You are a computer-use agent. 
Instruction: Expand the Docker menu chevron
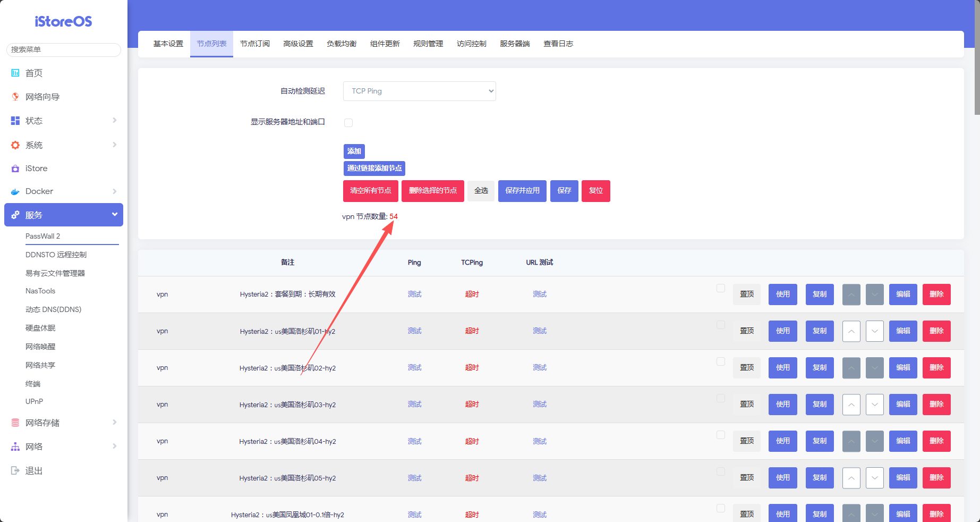[114, 191]
